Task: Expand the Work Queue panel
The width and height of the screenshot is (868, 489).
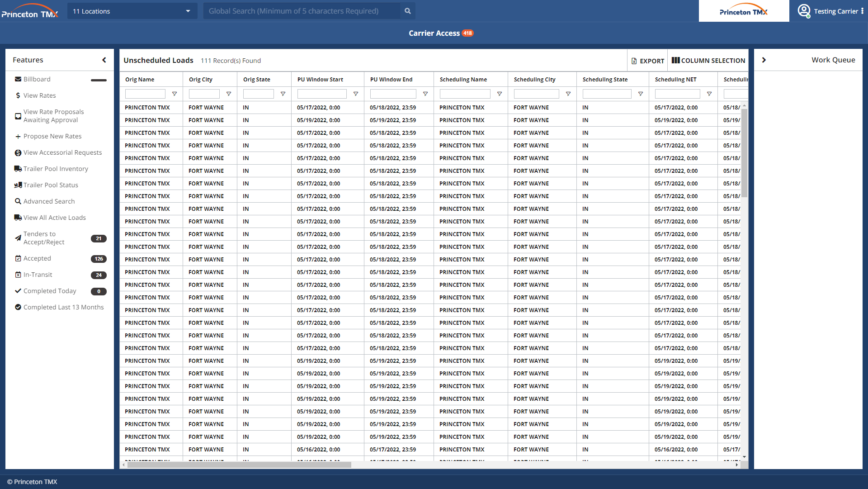Action: click(x=764, y=60)
